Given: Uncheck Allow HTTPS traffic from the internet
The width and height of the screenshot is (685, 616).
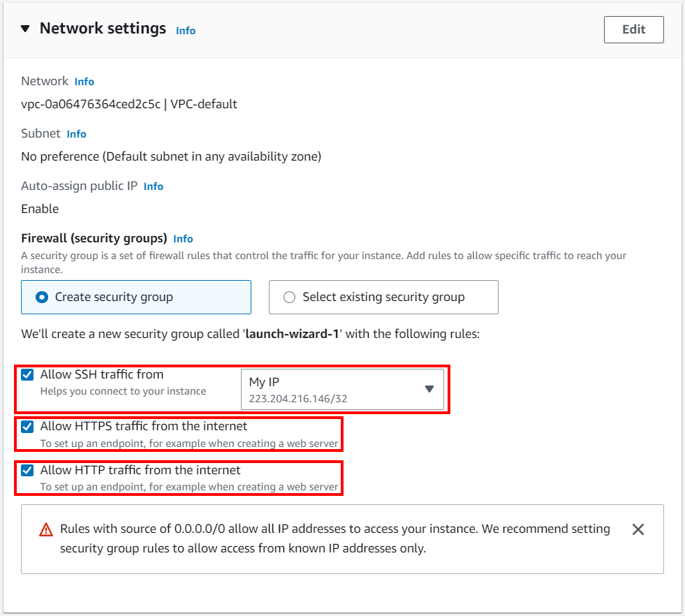Looking at the screenshot, I should (27, 427).
